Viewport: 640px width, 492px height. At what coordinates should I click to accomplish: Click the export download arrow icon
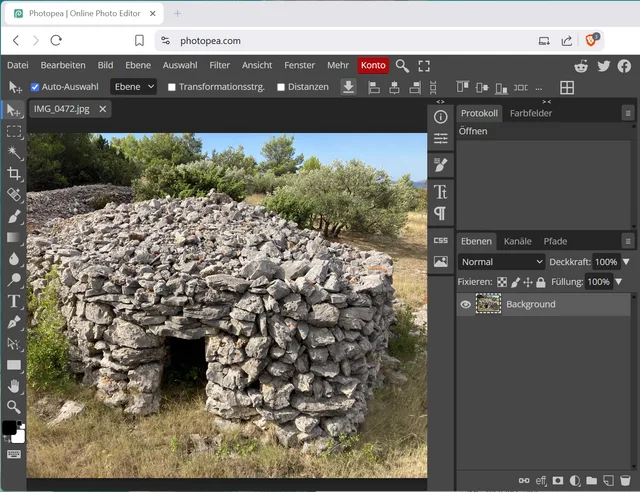tap(348, 87)
